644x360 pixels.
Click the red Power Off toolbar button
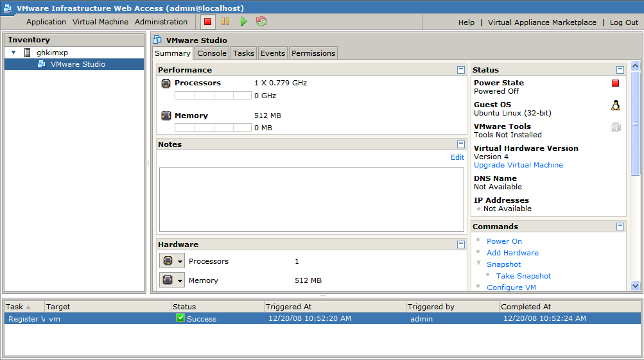click(x=208, y=21)
